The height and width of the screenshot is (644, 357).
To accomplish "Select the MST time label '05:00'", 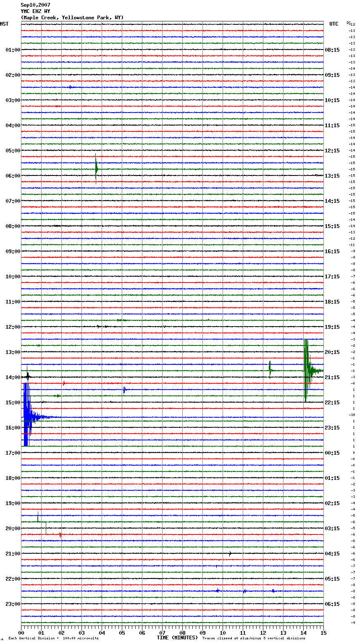I will 13,151.
